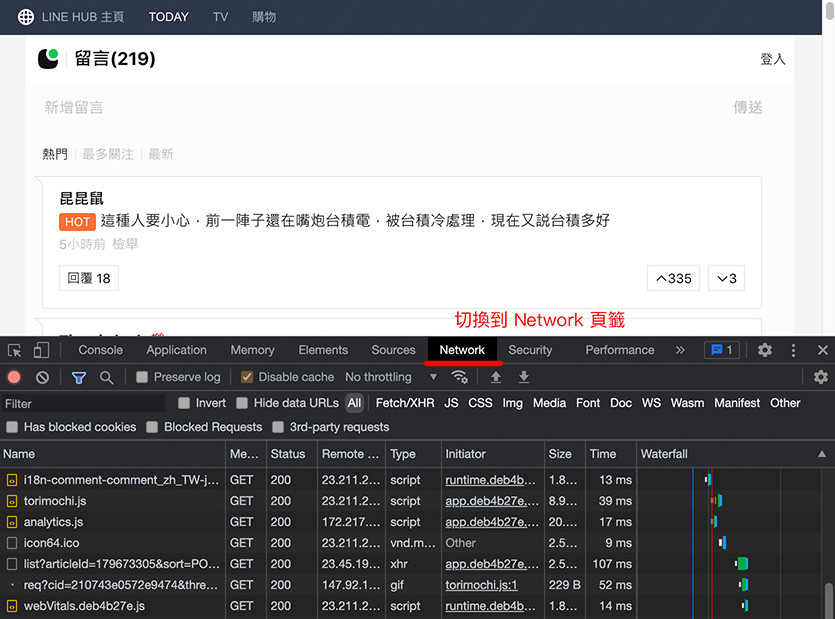This screenshot has width=835, height=619.
Task: Open the No throttling dropdown
Action: [x=391, y=377]
